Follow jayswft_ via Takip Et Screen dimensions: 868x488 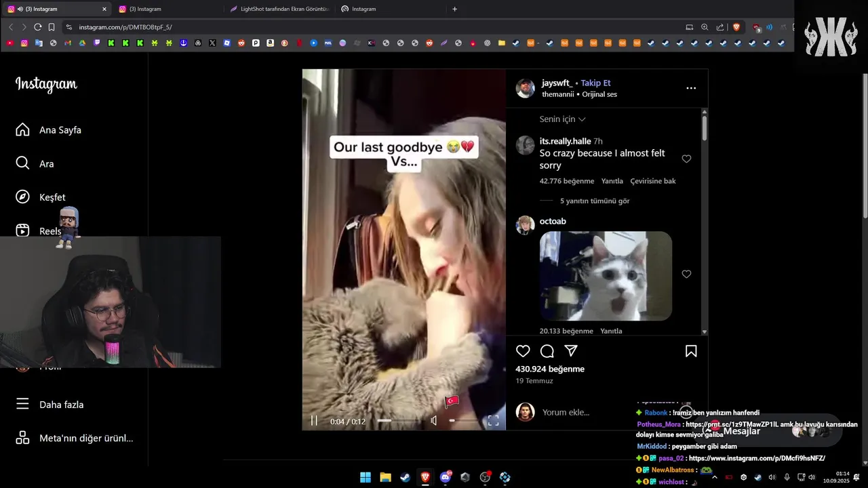coord(595,83)
